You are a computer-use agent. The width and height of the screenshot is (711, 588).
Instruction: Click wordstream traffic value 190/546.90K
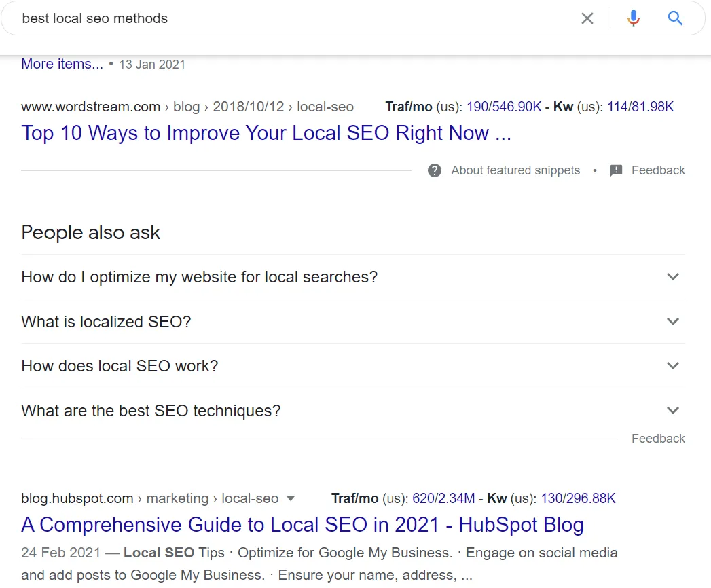pos(504,107)
